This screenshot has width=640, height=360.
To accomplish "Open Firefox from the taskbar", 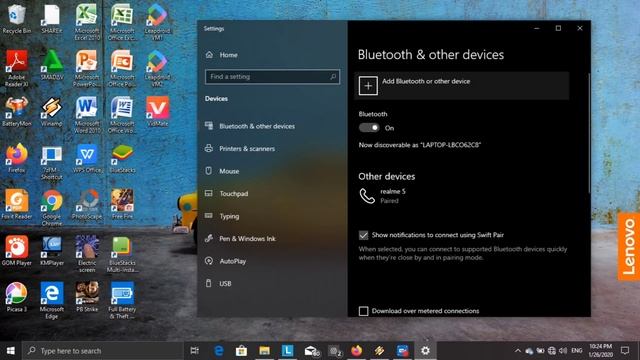I will tap(357, 351).
